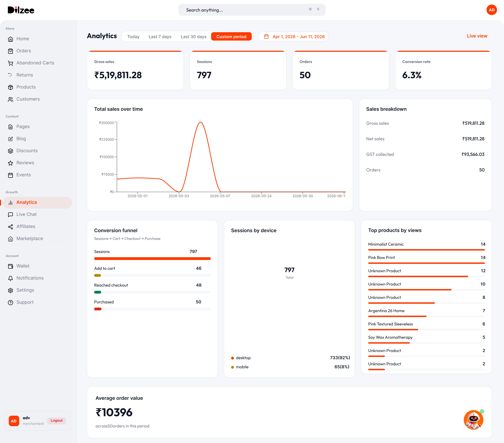This screenshot has width=504, height=443.
Task: Click the Marketplace store icon
Action: click(10, 239)
